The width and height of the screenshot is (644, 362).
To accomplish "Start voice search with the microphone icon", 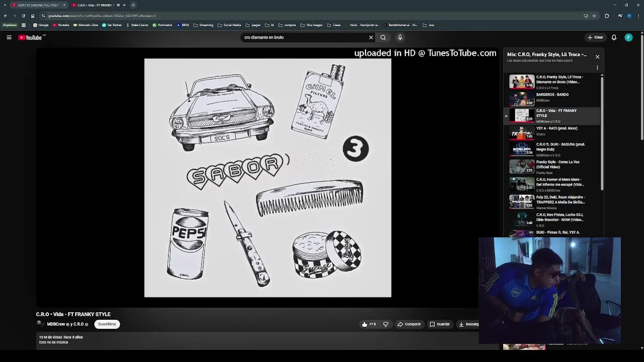I will pos(400,37).
